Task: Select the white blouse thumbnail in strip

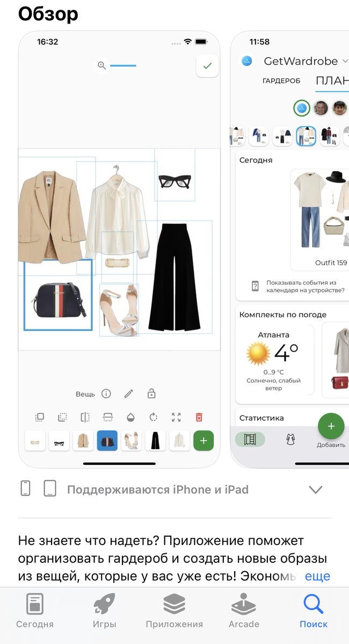Action: click(179, 441)
